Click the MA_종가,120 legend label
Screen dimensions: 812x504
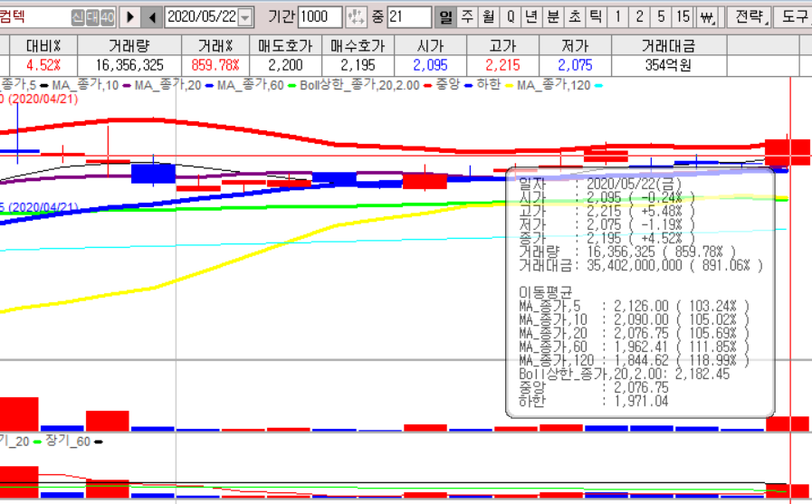[554, 85]
